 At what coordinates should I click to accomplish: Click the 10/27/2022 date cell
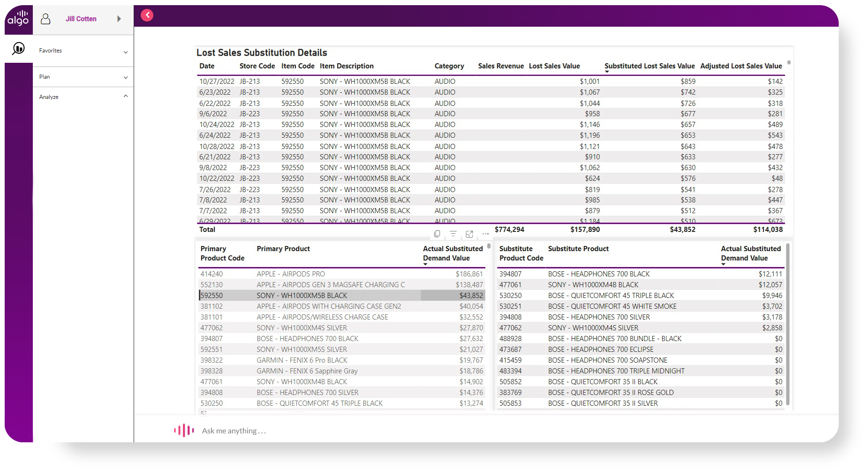(x=217, y=82)
